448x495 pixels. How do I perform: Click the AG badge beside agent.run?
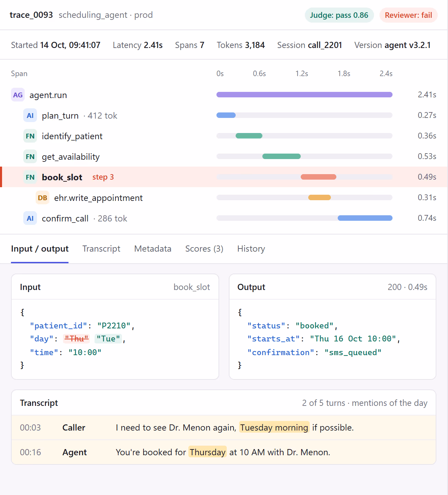[18, 95]
